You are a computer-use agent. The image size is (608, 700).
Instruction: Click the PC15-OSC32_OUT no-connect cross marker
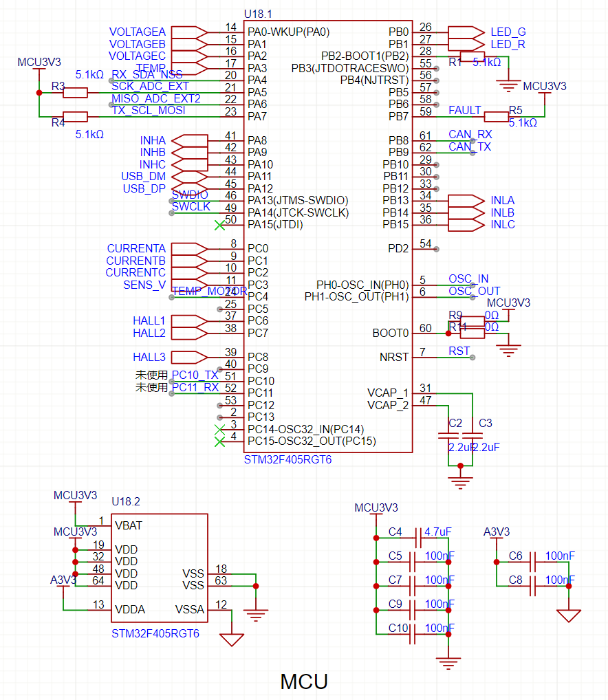point(219,442)
